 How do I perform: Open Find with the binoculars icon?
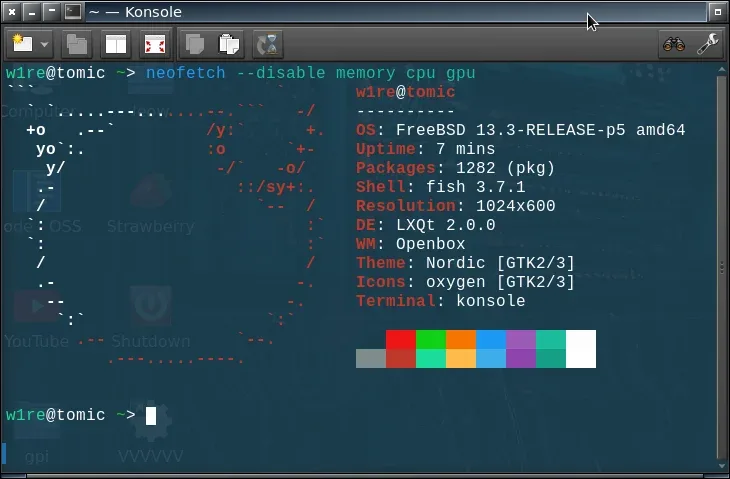point(674,45)
